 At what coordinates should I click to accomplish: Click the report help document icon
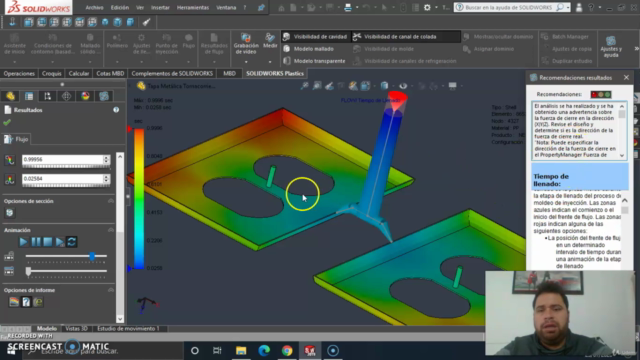click(x=26, y=302)
